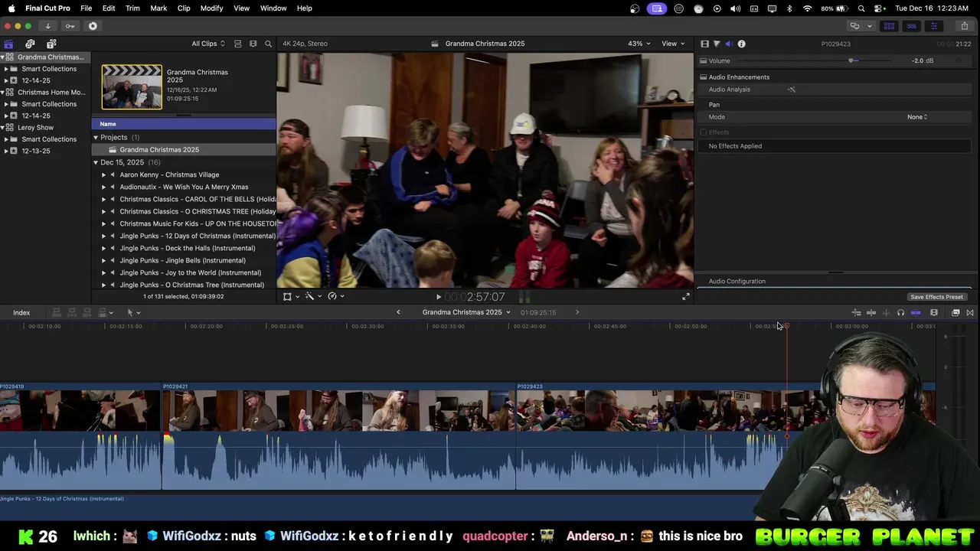Viewport: 980px width, 551px height.
Task: Collapse the Projects group
Action: click(96, 138)
